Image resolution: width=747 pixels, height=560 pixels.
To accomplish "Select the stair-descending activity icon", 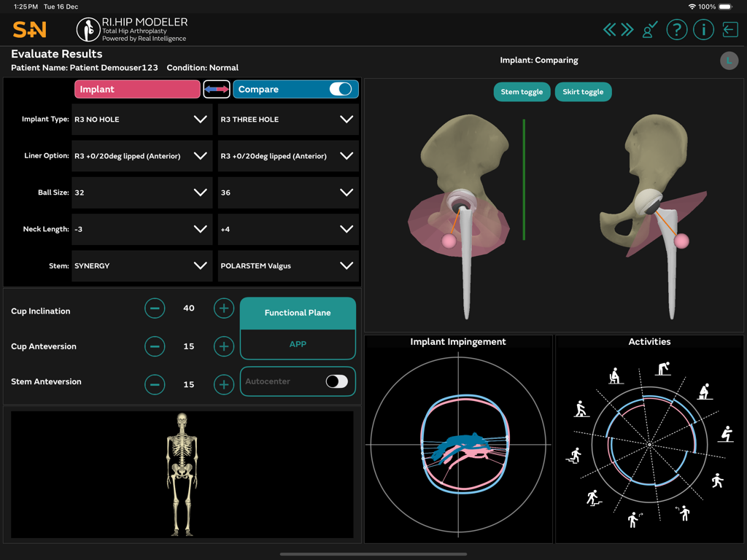I will [575, 455].
